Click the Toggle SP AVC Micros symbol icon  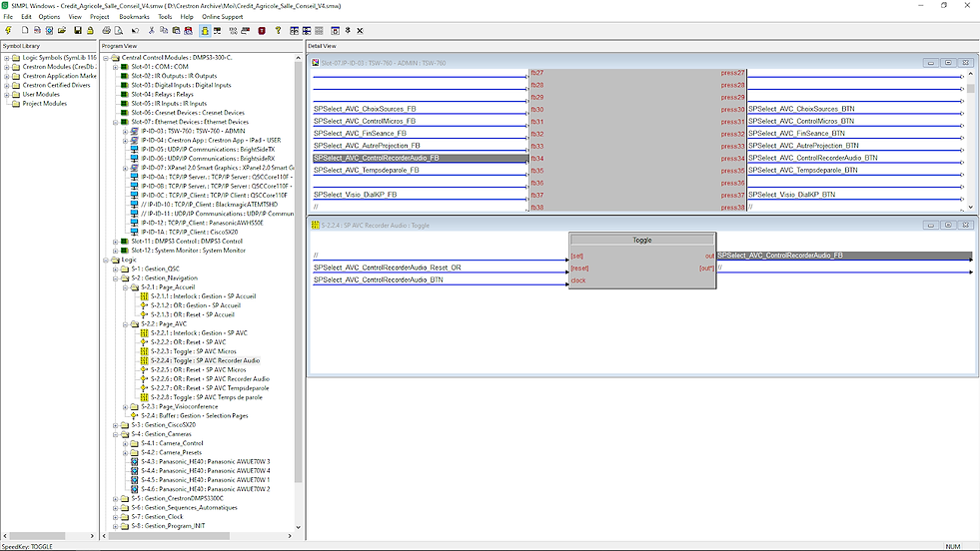(x=145, y=351)
